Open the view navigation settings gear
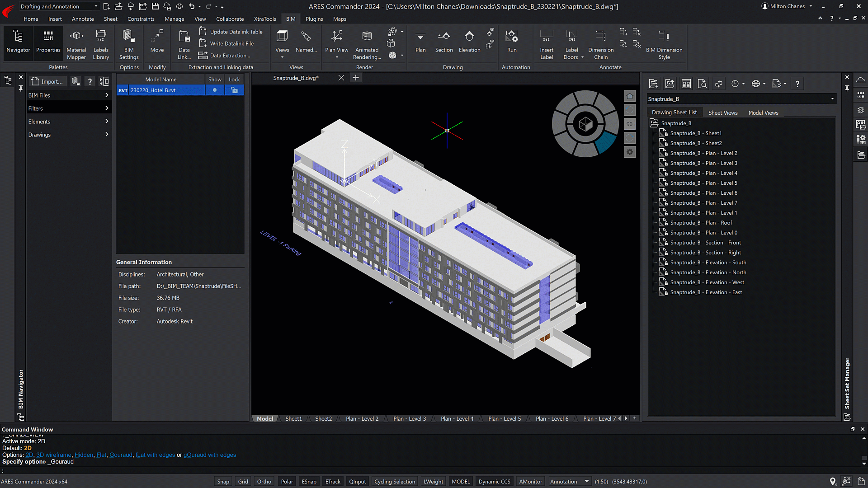 pyautogui.click(x=629, y=152)
